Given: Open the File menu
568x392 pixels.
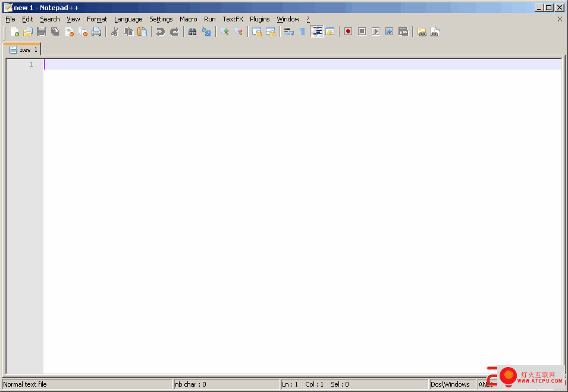Looking at the screenshot, I should point(10,19).
